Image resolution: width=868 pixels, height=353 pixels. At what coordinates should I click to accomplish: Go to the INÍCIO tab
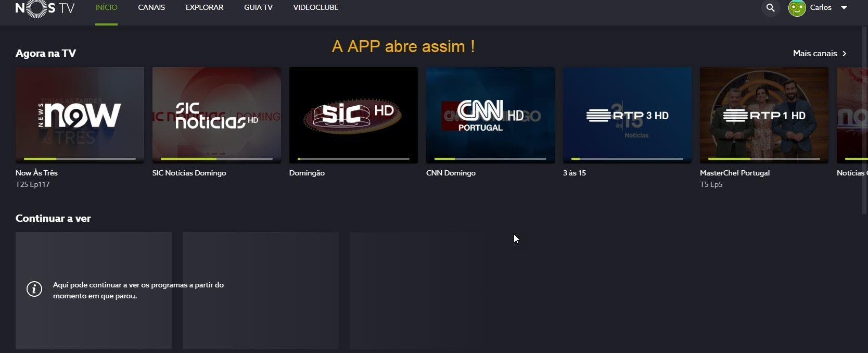click(106, 7)
